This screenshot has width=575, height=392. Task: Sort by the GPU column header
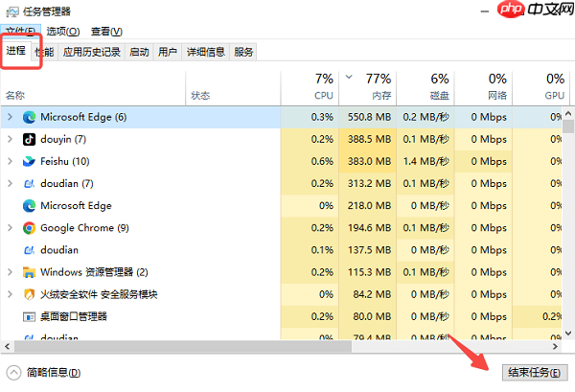point(540,87)
